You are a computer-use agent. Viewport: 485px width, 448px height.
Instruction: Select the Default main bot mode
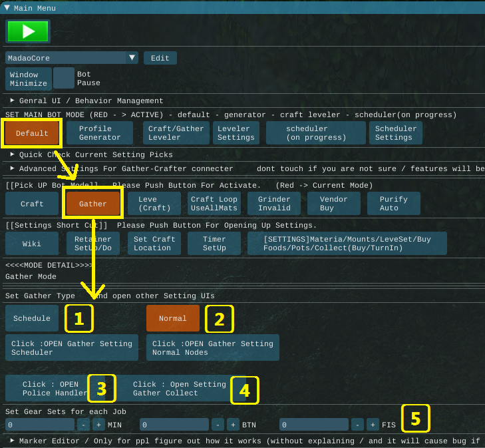(x=32, y=133)
